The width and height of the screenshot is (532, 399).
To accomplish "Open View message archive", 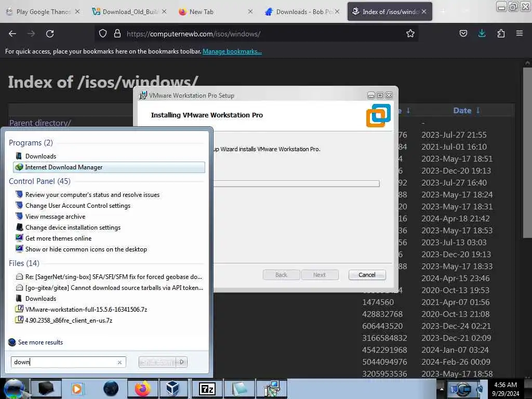I will coord(55,217).
